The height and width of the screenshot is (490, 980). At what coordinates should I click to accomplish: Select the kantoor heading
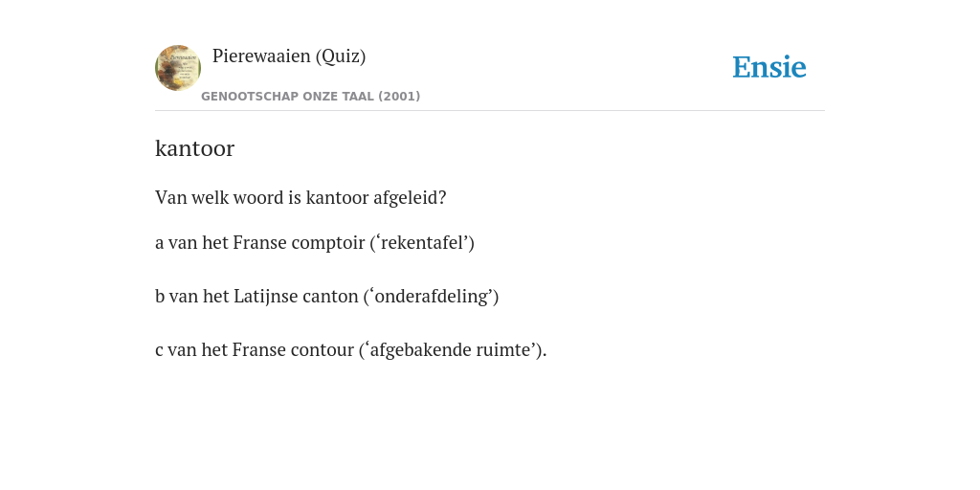[x=194, y=148]
